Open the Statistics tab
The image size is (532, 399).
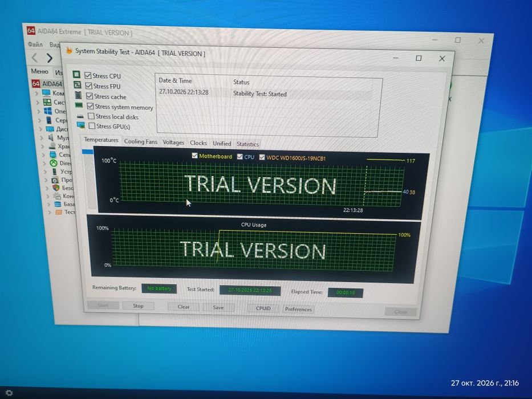[x=247, y=144]
